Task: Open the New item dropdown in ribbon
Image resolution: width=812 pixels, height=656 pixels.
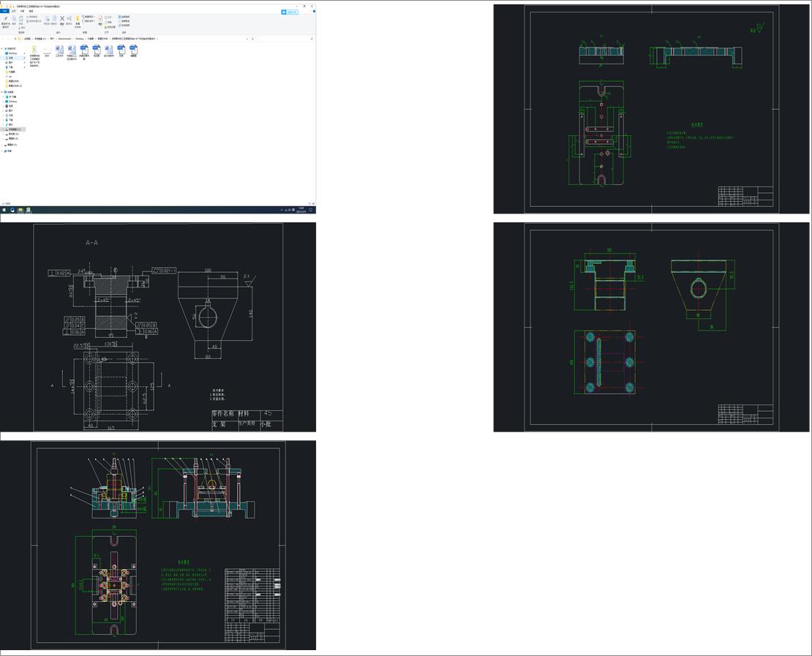Action: click(89, 17)
